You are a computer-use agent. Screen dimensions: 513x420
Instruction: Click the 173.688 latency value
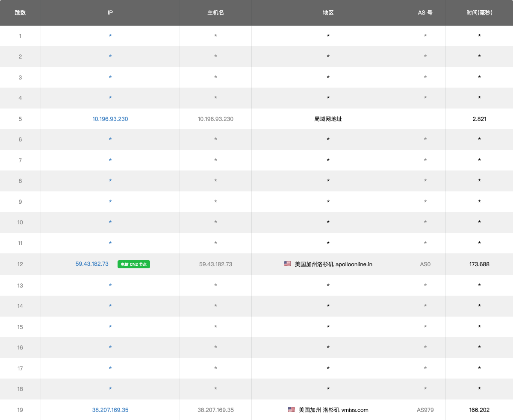pyautogui.click(x=479, y=264)
